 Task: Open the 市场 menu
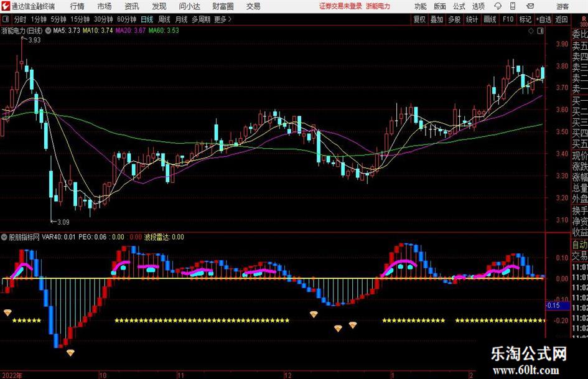105,6
